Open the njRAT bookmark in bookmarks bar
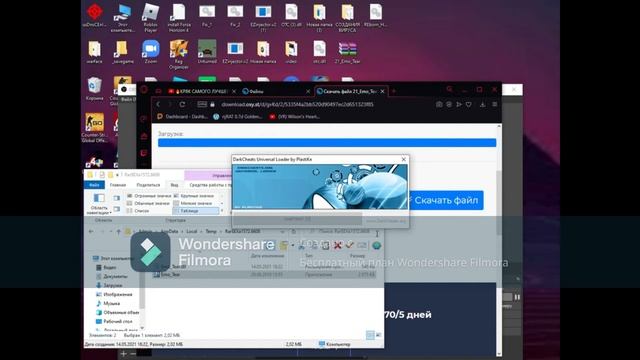Screen dimensions: 640x360 (238, 117)
